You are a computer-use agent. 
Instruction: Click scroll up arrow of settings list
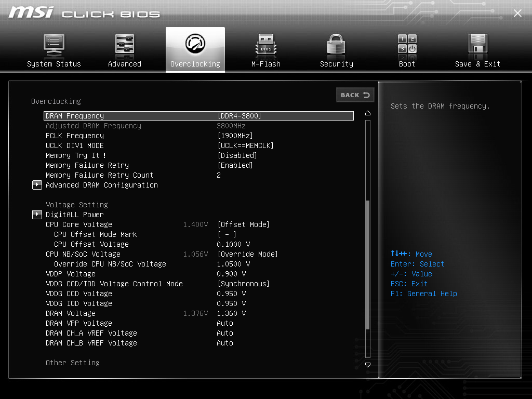point(368,113)
